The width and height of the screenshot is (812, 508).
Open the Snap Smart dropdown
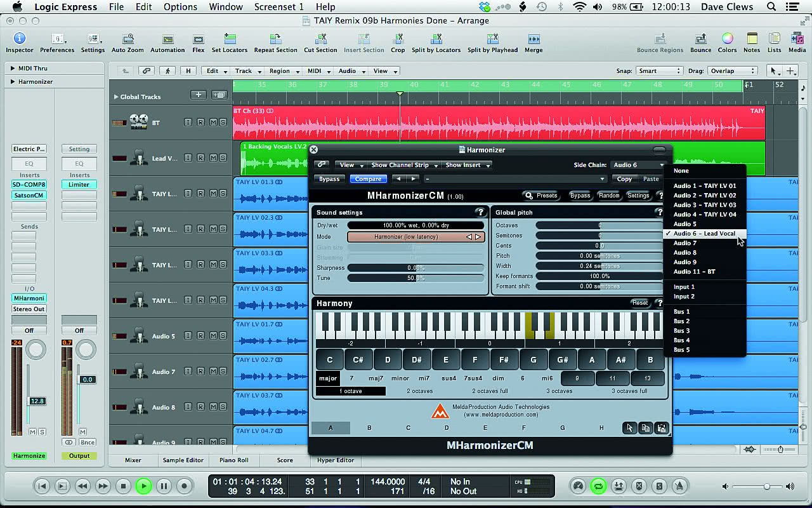pyautogui.click(x=659, y=71)
